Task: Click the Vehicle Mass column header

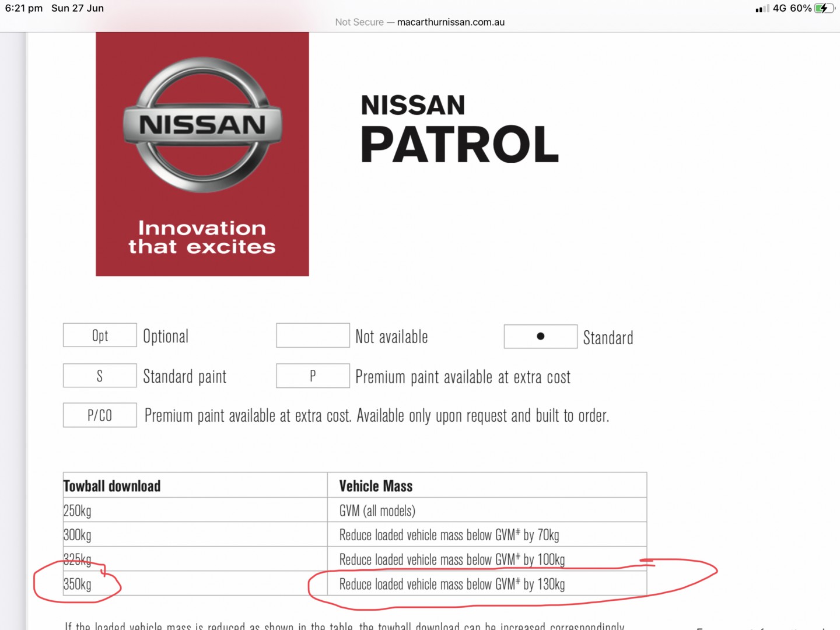Action: coord(376,486)
